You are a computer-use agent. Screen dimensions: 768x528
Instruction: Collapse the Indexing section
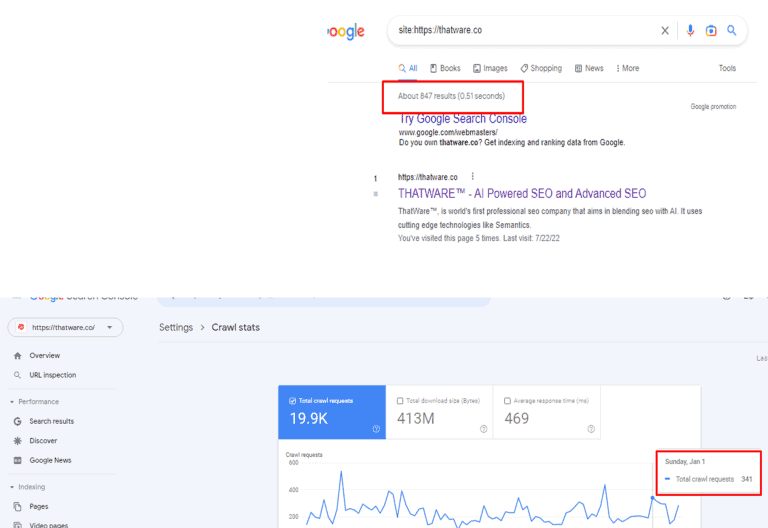27,487
